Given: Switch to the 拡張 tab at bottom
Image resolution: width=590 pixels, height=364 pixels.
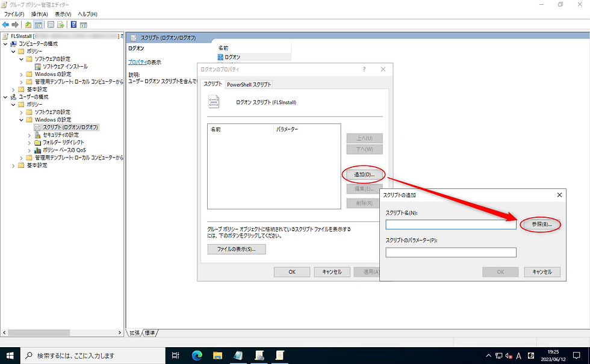Looking at the screenshot, I should (x=134, y=333).
